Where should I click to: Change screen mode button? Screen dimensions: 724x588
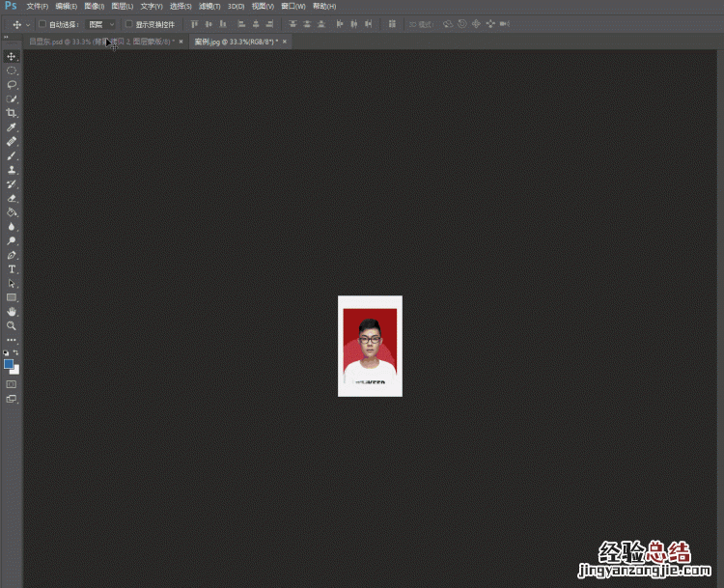(x=12, y=399)
